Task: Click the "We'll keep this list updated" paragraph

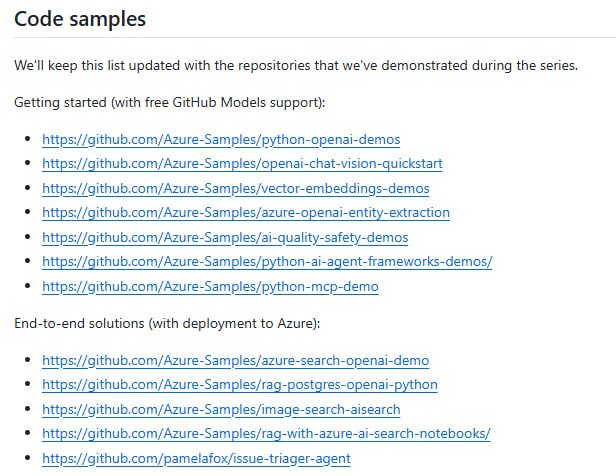Action: click(296, 66)
